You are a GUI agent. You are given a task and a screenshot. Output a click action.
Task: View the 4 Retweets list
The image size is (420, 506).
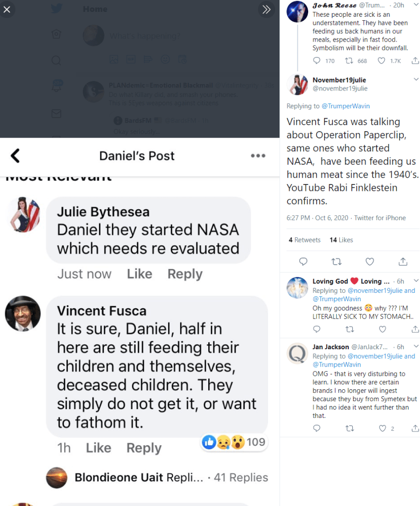pos(305,240)
